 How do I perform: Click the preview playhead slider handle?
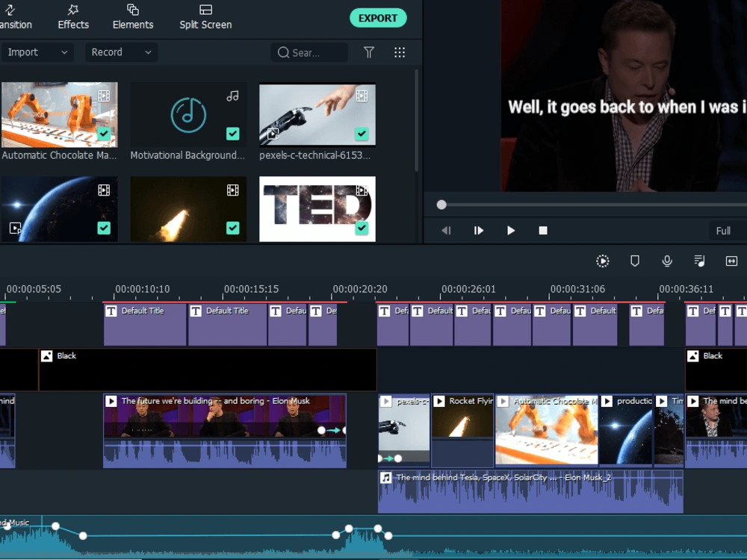[441, 205]
